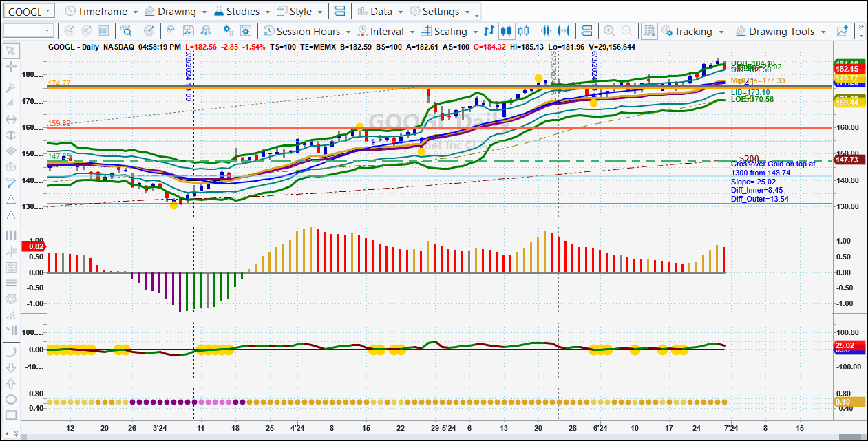This screenshot has height=441, width=868.
Task: Select the horizontal double-arrow drawing tool
Action: tap(11, 119)
